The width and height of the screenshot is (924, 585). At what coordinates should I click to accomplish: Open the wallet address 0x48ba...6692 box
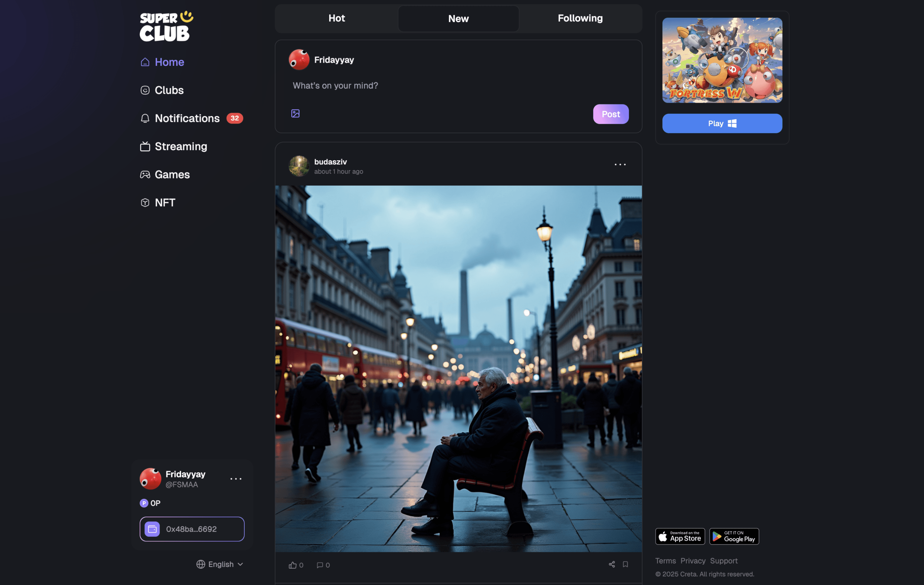192,528
